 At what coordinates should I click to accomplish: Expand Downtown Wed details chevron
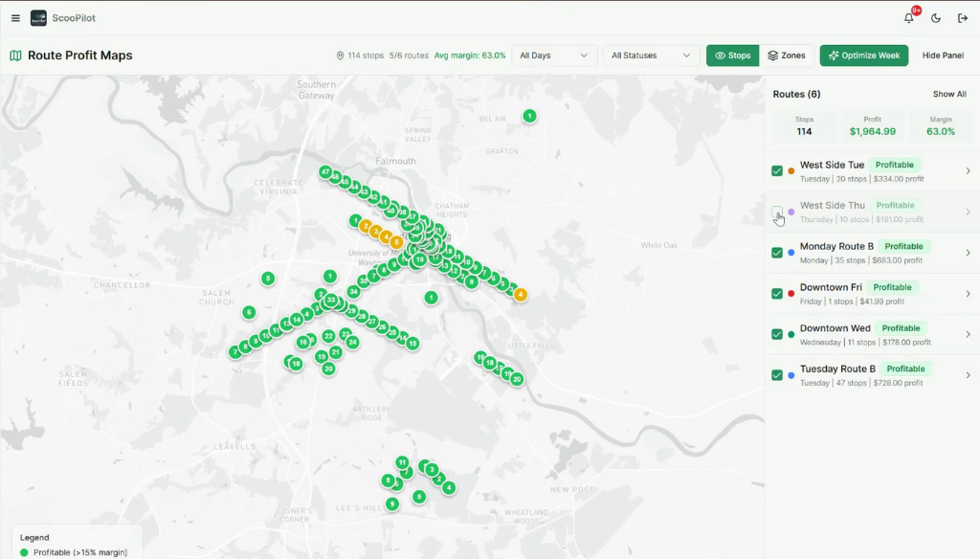coord(968,334)
